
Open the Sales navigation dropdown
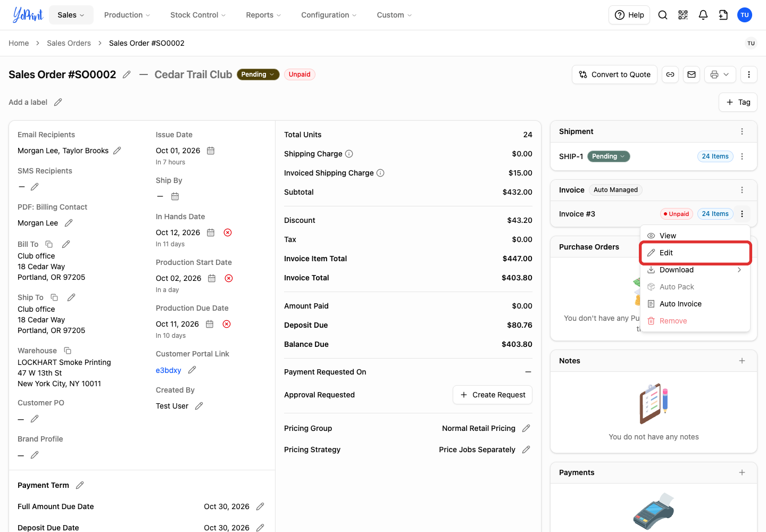71,15
